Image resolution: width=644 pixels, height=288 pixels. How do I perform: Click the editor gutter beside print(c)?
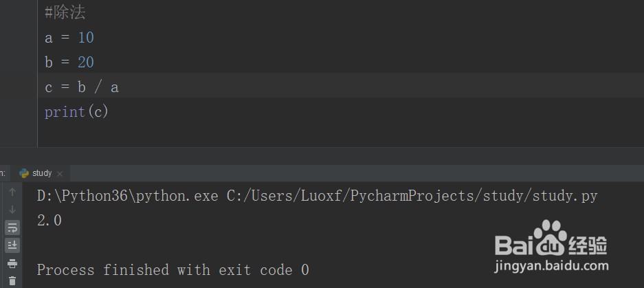coord(19,112)
